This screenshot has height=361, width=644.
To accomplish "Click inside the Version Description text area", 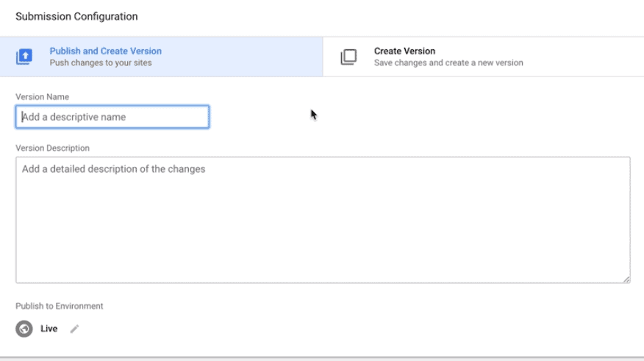I will [323, 220].
